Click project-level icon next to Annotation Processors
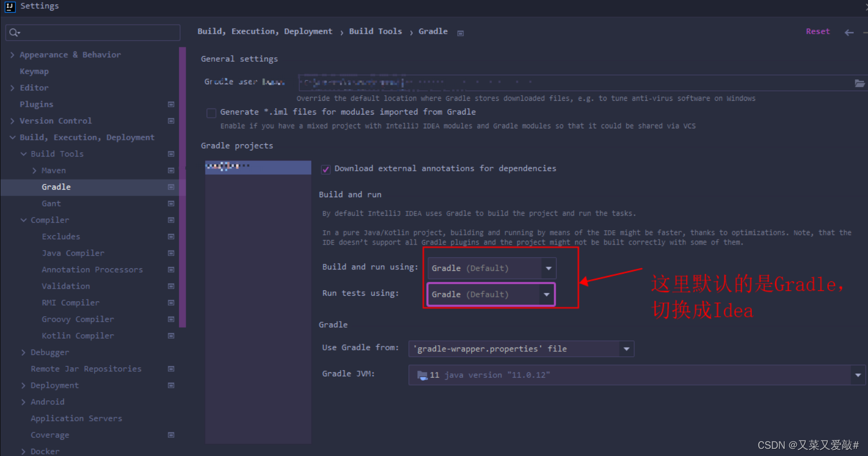The image size is (868, 456). (x=171, y=269)
